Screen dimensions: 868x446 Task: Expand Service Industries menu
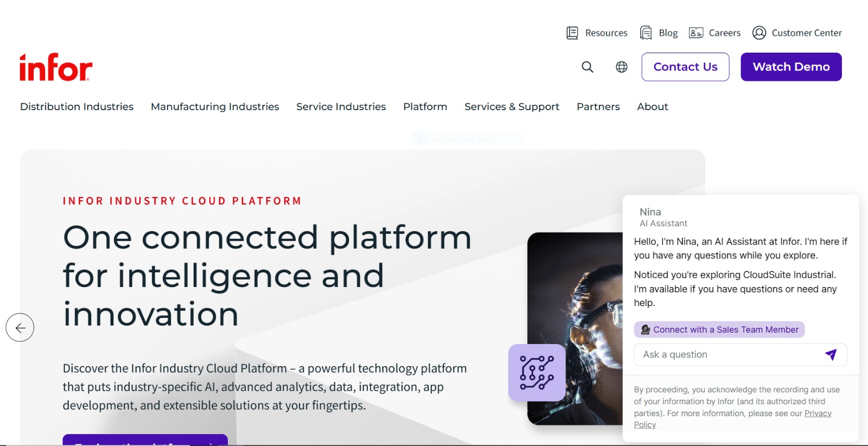pyautogui.click(x=341, y=107)
